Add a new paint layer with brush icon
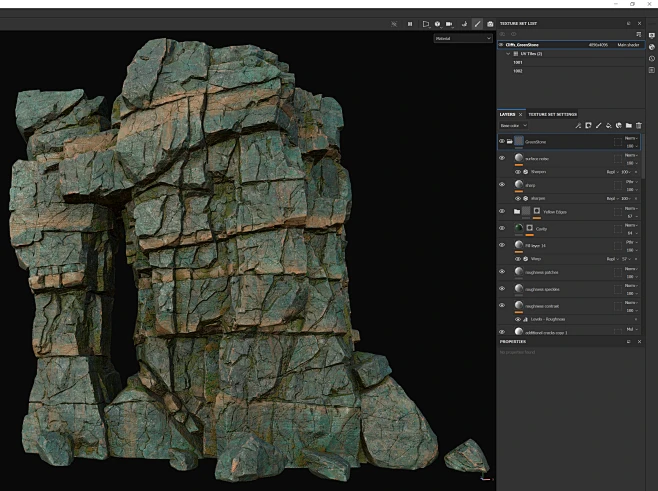Image resolution: width=658 pixels, height=491 pixels. point(598,125)
